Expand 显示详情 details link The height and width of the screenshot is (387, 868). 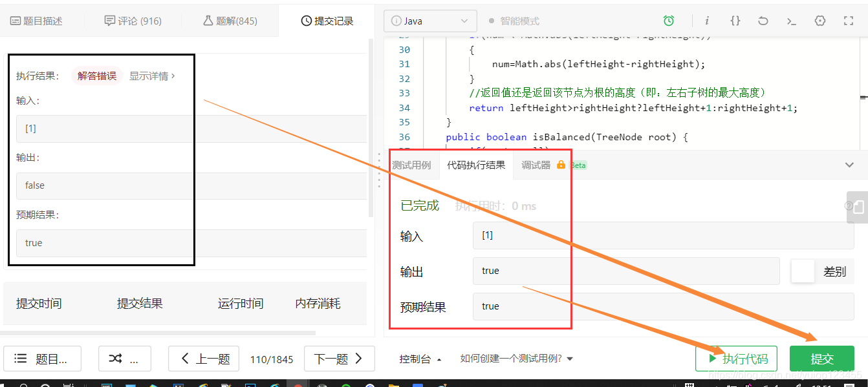[x=152, y=76]
